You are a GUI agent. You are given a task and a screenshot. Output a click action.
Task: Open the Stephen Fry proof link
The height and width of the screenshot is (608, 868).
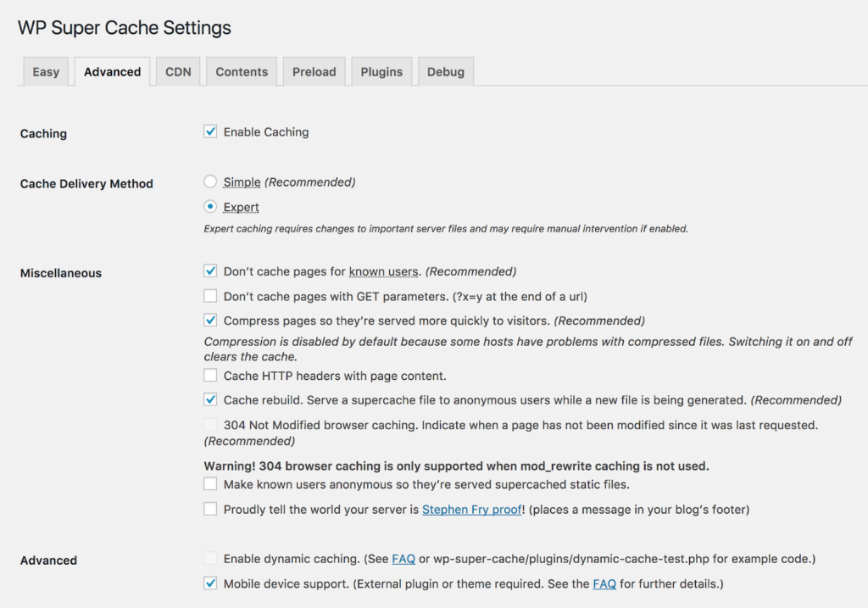click(x=471, y=510)
